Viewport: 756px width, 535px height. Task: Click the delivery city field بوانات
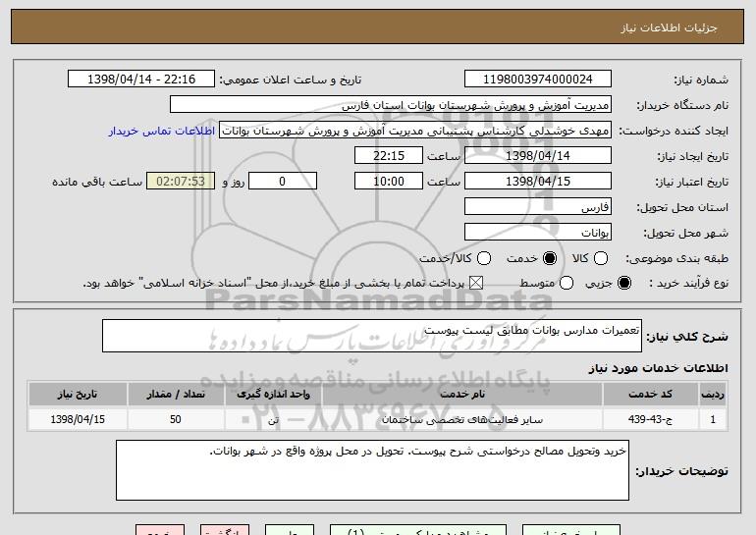pyautogui.click(x=538, y=233)
